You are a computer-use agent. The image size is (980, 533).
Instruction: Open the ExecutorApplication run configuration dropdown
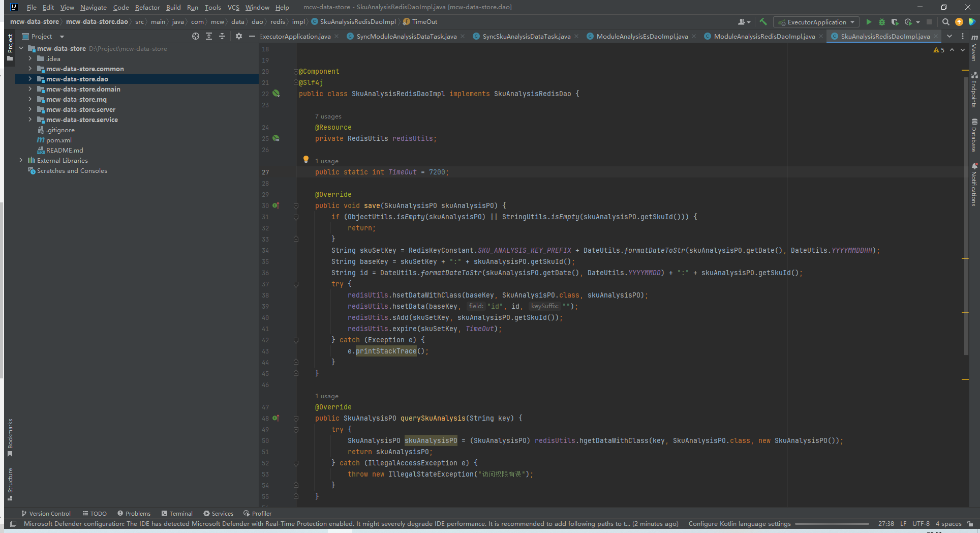816,22
